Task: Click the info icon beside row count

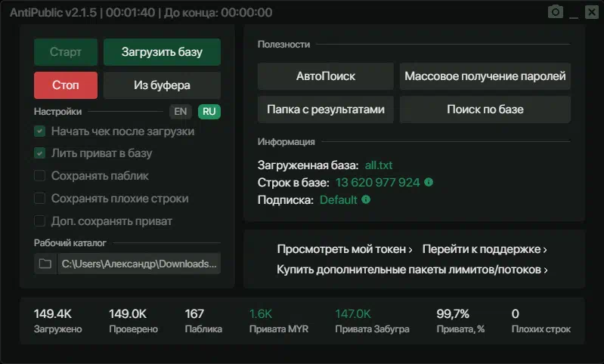Action: point(429,182)
